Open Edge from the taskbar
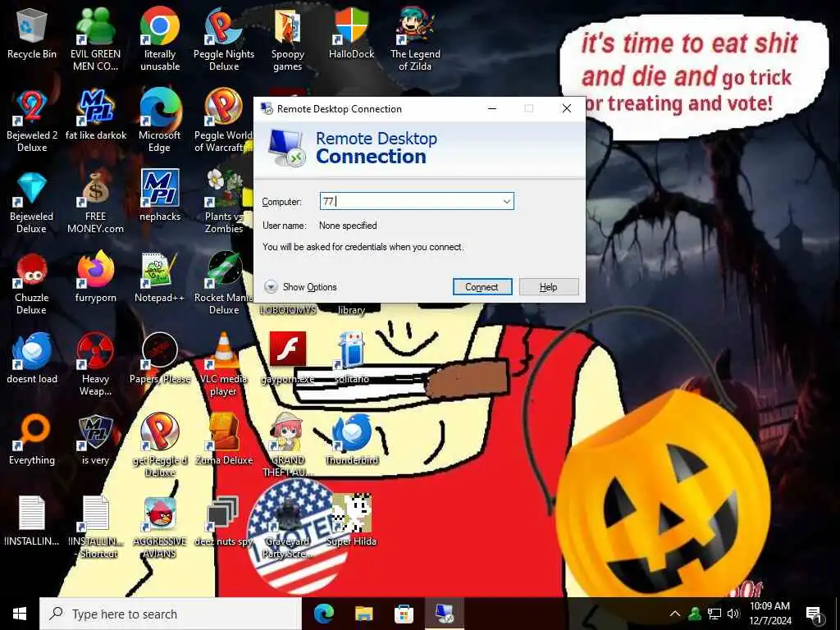This screenshot has width=840, height=630. (x=323, y=614)
